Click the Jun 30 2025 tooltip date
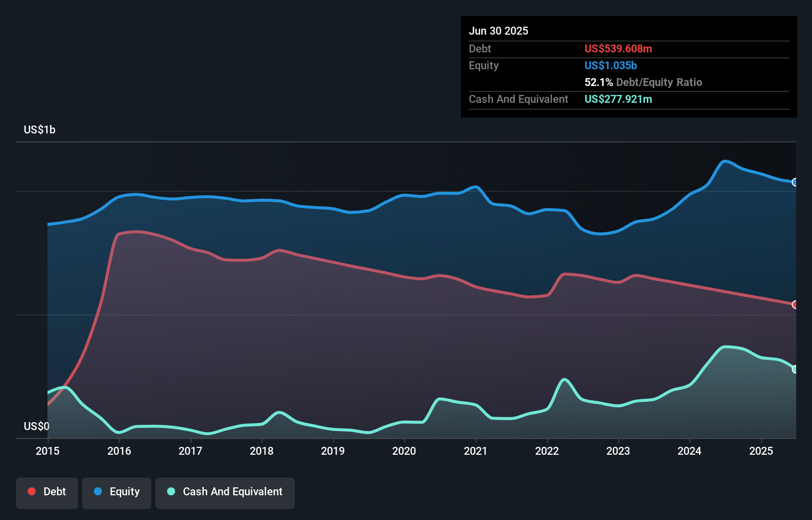This screenshot has width=812, height=520. [x=498, y=31]
